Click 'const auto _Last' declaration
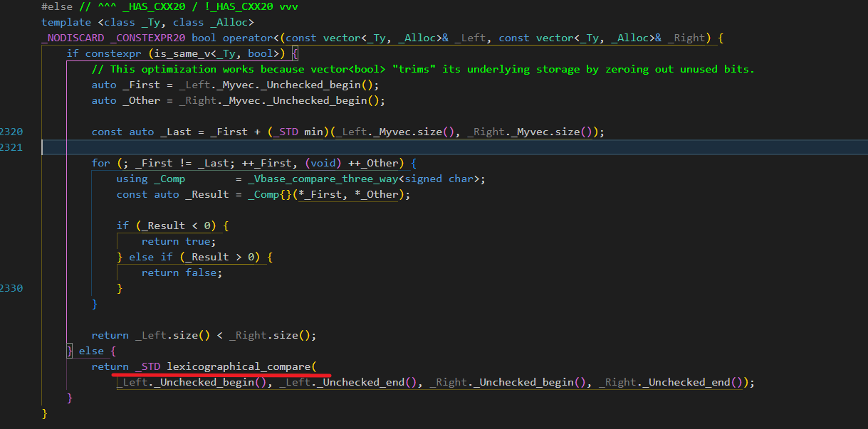Viewport: 868px width, 429px height. [141, 132]
